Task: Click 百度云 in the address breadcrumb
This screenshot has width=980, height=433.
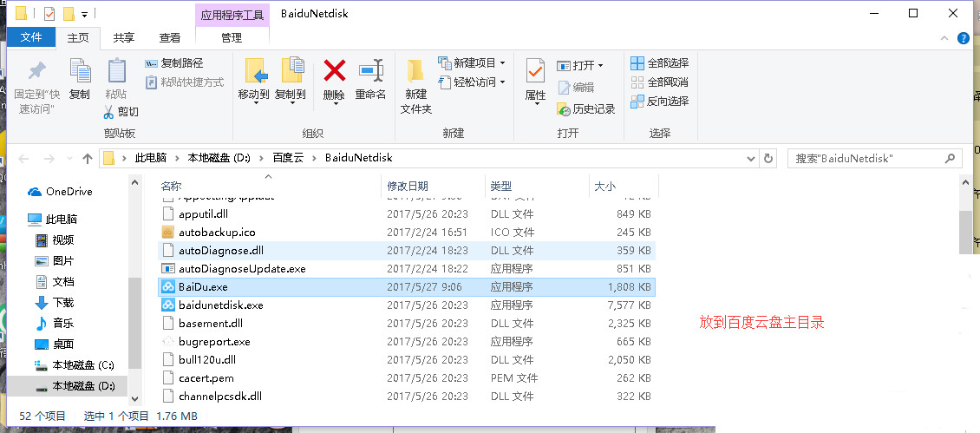Action: (288, 158)
